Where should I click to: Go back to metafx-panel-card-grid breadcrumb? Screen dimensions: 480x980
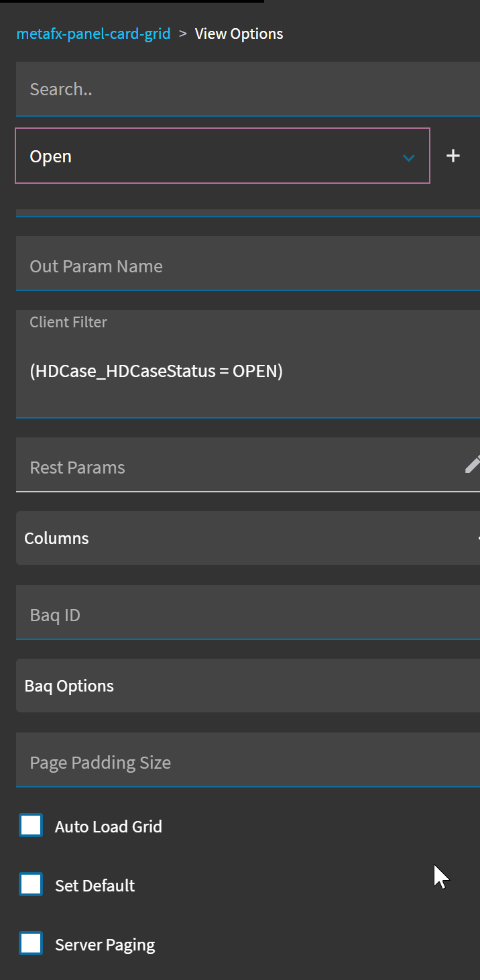click(x=93, y=34)
